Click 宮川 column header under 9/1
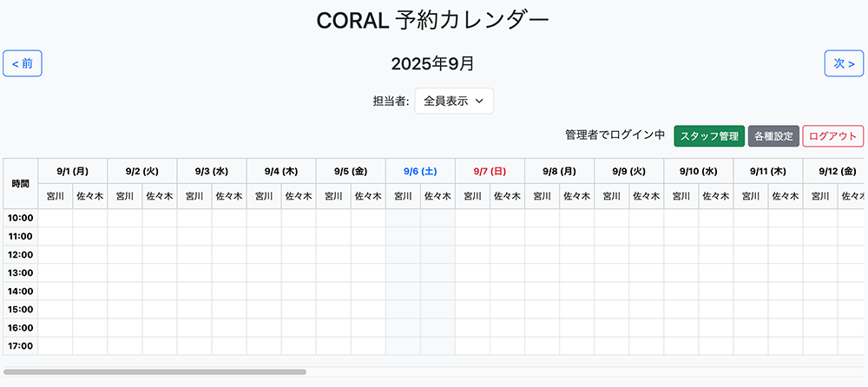Image resolution: width=868 pixels, height=387 pixels. pyautogui.click(x=56, y=196)
